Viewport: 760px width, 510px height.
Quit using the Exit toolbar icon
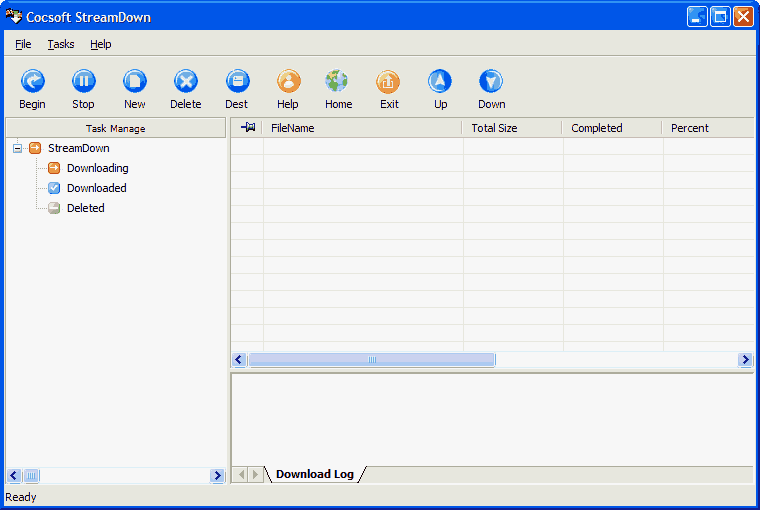(x=388, y=81)
